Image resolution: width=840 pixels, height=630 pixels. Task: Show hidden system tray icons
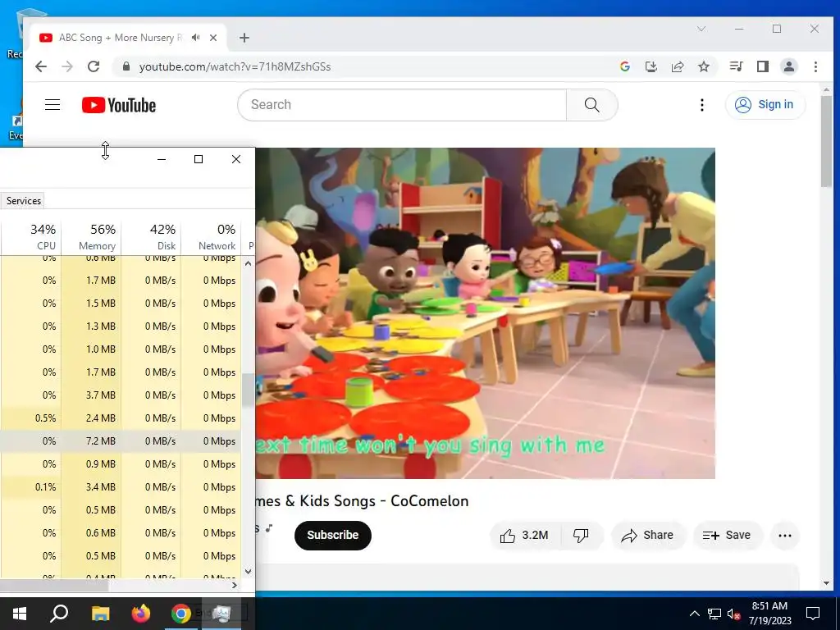(694, 614)
